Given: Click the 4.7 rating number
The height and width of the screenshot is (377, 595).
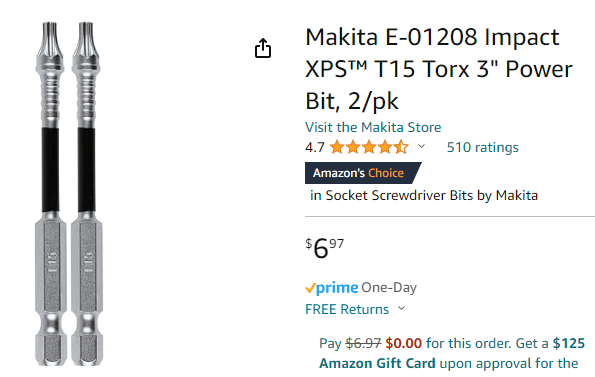Looking at the screenshot, I should pos(315,147).
